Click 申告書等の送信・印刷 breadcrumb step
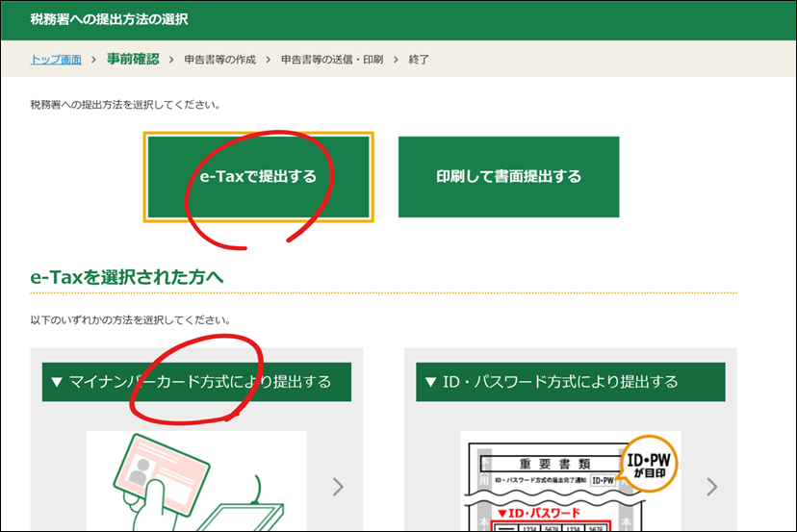Screen dimensions: 797x532 (x=332, y=60)
